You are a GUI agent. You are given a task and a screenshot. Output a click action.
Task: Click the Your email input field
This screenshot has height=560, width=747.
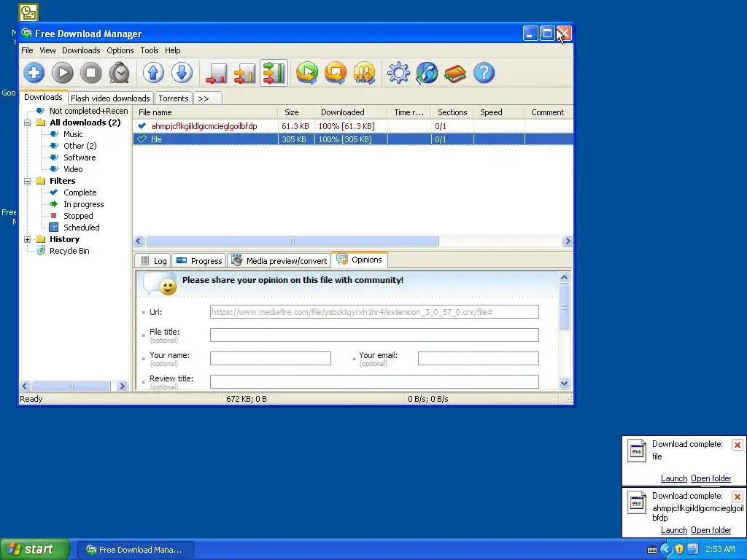(479, 359)
